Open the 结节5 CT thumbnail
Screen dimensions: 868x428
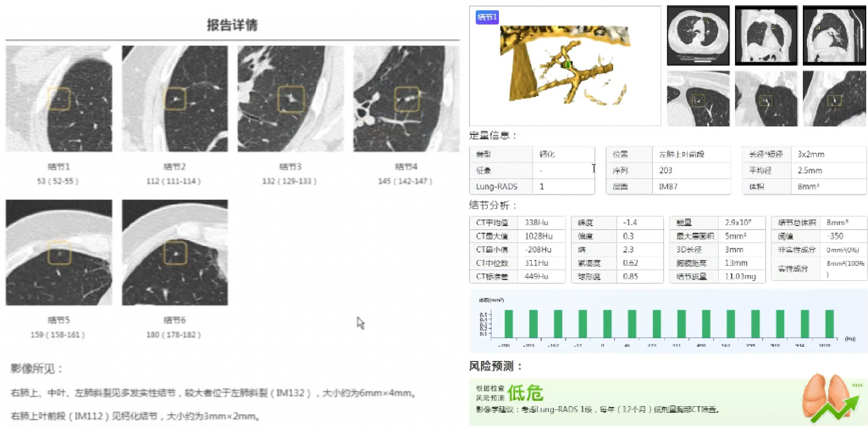[59, 252]
